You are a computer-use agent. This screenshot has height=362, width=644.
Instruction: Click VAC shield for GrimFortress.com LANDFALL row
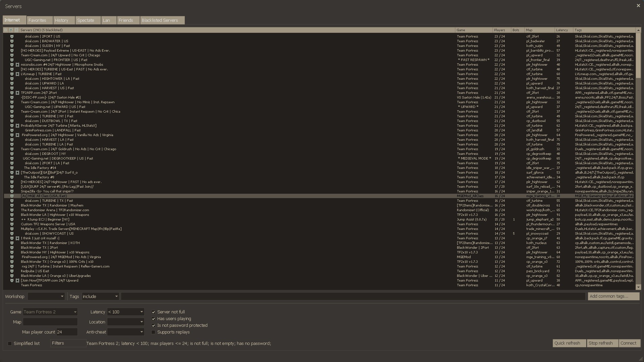coord(12,130)
